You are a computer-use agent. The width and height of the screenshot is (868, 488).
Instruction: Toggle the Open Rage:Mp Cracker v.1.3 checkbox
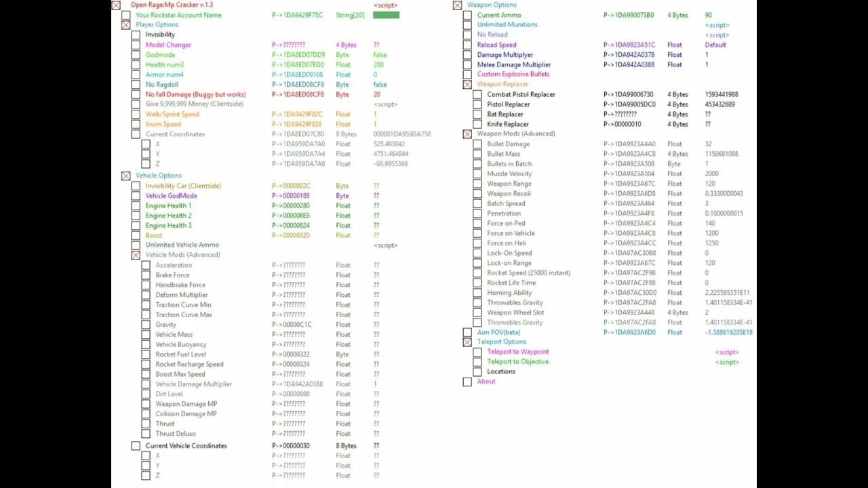(116, 5)
